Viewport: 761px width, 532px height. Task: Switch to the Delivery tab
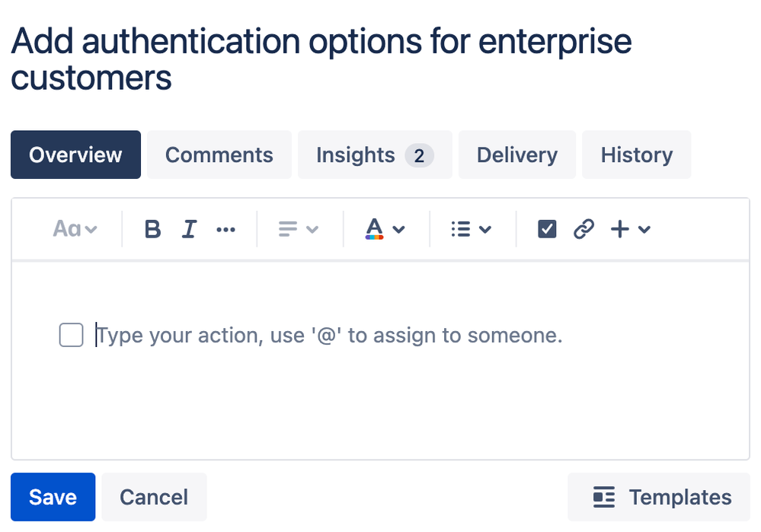(516, 155)
